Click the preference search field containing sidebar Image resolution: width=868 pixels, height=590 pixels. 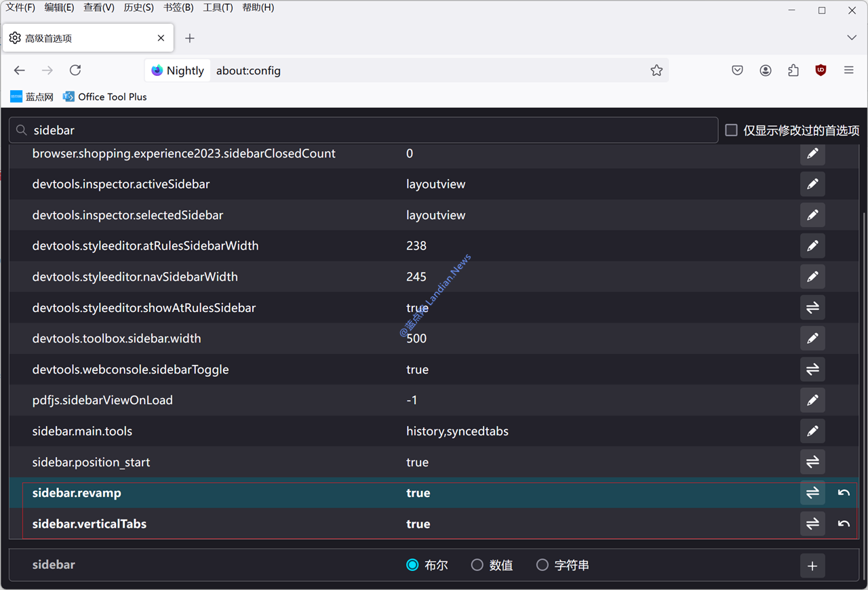tap(363, 130)
